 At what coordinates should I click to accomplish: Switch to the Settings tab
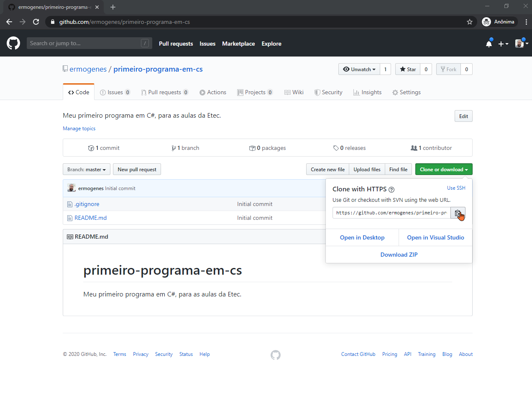coord(407,92)
